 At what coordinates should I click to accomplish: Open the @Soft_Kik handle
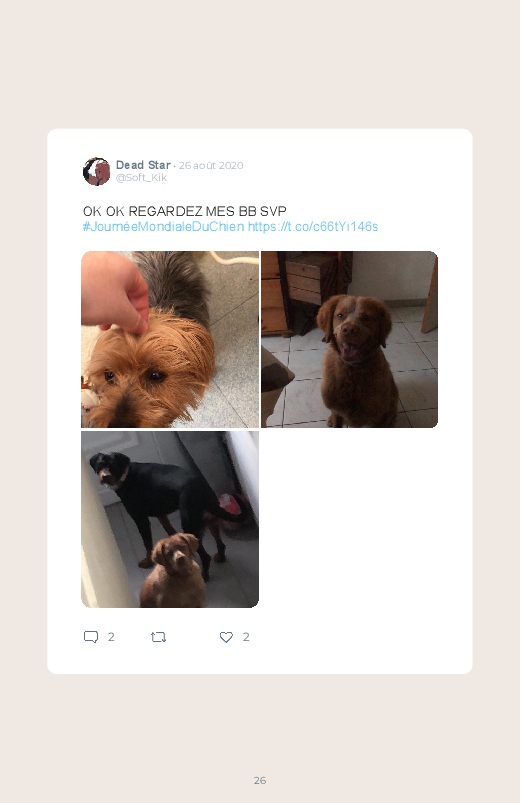click(141, 178)
